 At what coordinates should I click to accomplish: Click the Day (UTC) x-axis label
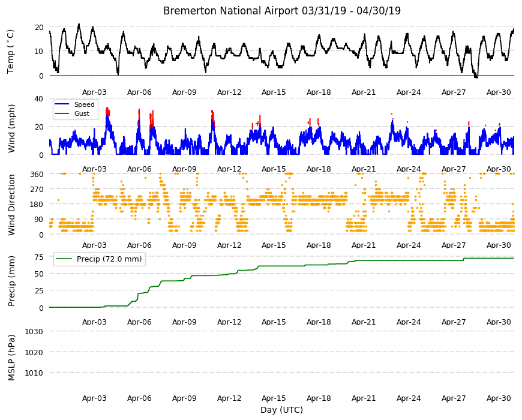tap(281, 410)
